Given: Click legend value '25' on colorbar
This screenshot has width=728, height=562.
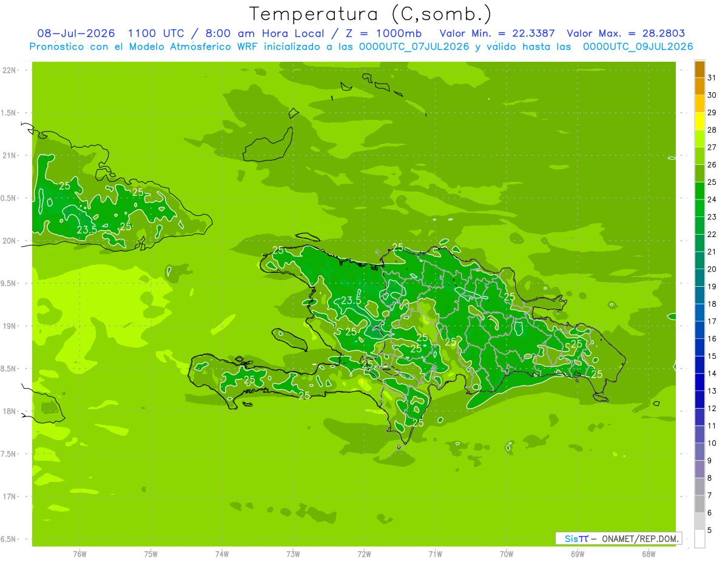Looking at the screenshot, I should coord(712,182).
